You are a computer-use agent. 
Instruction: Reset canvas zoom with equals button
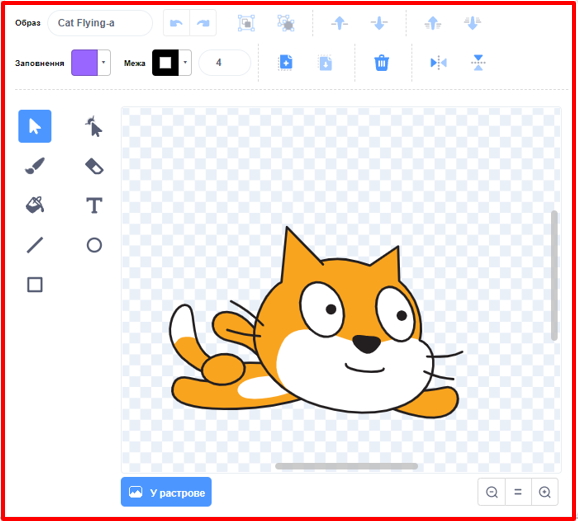[518, 492]
